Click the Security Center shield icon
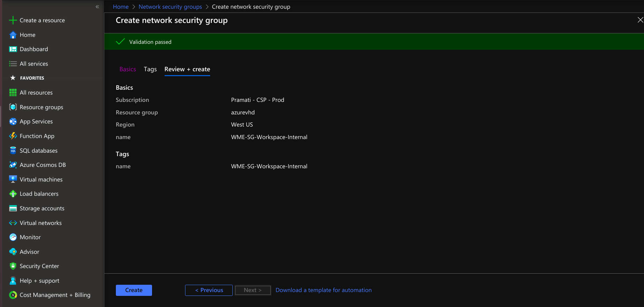 [x=13, y=266]
